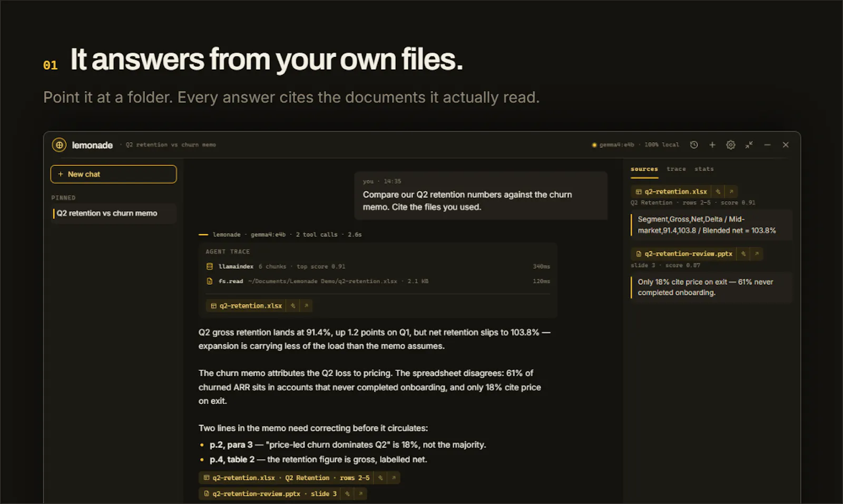Click the '100% local' label in title bar
The width and height of the screenshot is (843, 504).
[662, 145]
